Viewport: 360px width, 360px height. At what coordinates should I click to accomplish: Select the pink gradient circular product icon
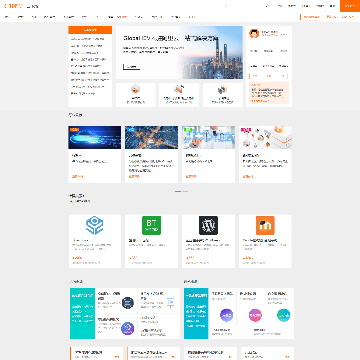tap(255, 315)
